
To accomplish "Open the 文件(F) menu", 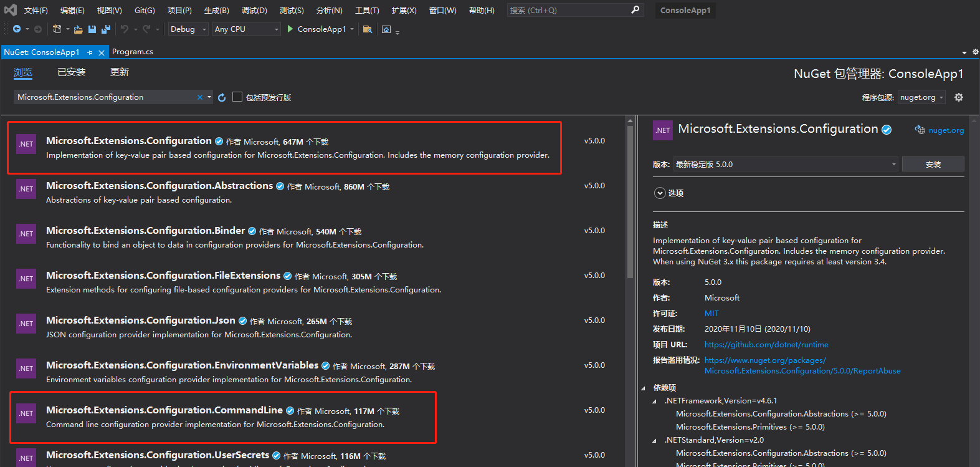I will click(36, 10).
